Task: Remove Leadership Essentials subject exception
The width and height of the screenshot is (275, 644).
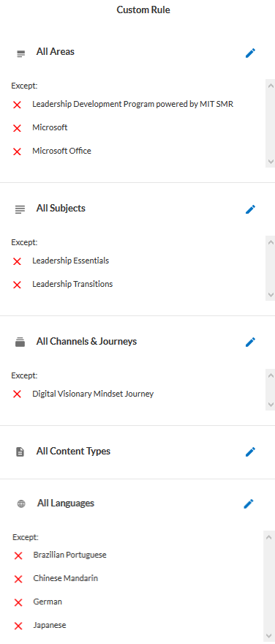Action: click(x=18, y=262)
